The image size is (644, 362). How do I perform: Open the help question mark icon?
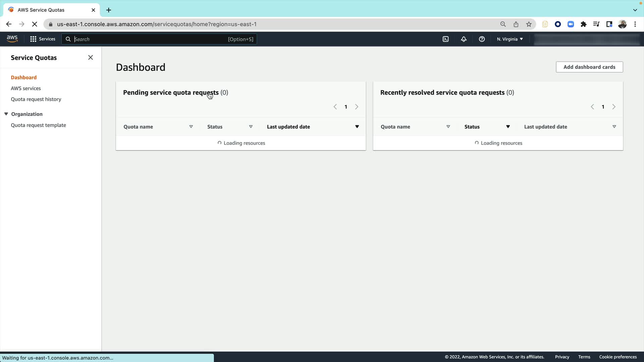pyautogui.click(x=482, y=39)
